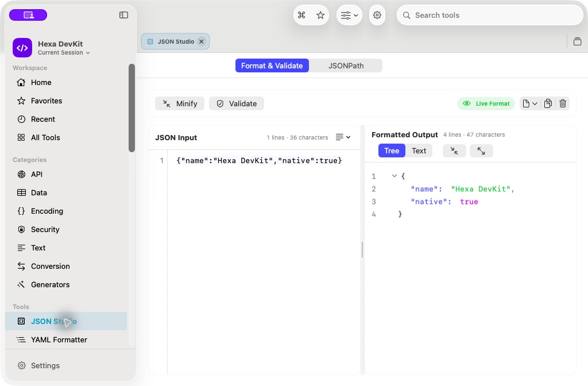Click the JSON input text line
Image resolution: width=588 pixels, height=386 pixels.
point(259,161)
